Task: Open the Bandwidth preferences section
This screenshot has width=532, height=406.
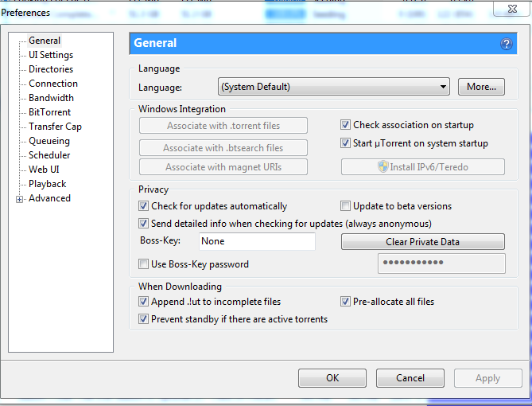Action: [51, 98]
